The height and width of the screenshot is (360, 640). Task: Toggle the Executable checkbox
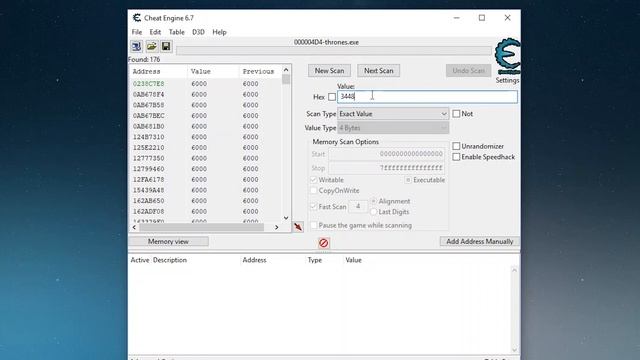408,180
